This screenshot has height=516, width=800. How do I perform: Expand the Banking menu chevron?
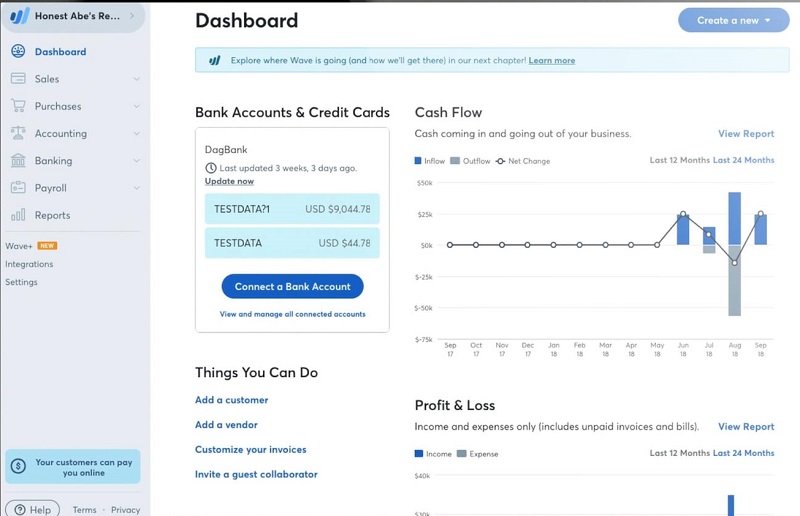click(x=136, y=160)
